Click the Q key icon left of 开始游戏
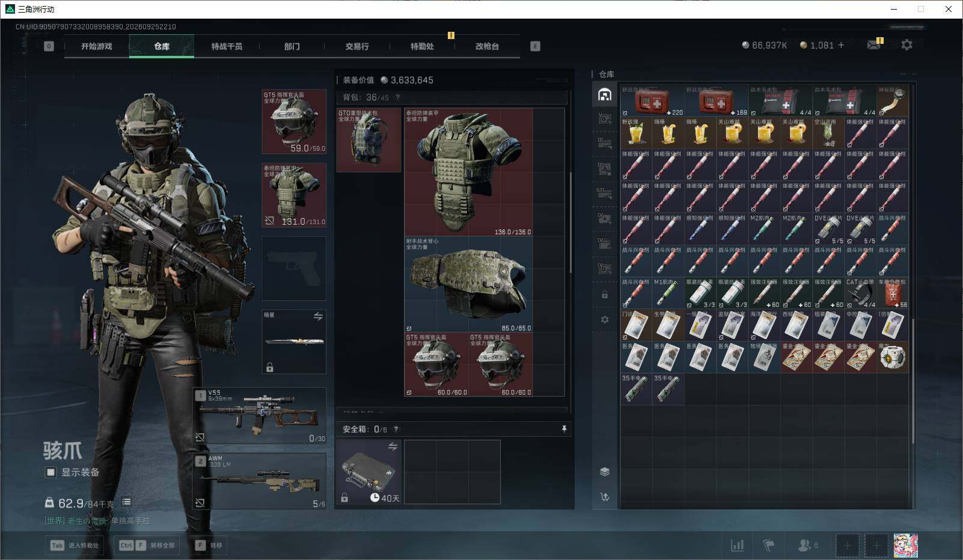Viewport: 963px width, 560px height. (x=49, y=46)
